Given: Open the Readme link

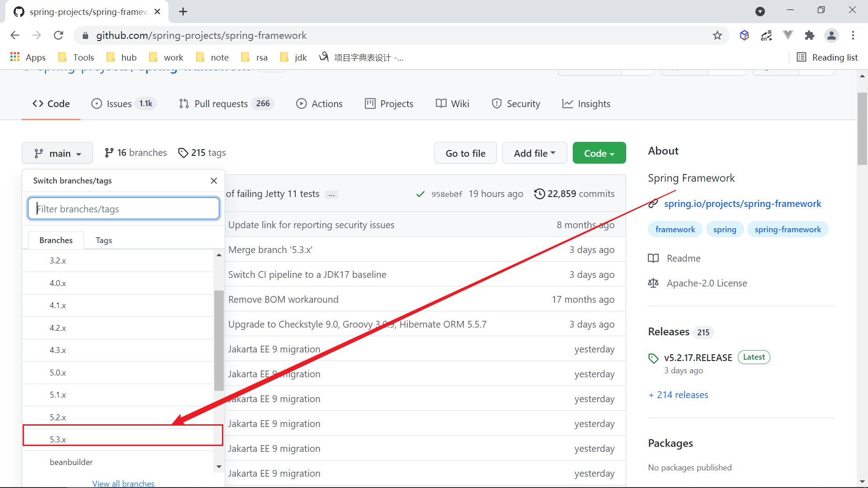Looking at the screenshot, I should click(674, 258).
